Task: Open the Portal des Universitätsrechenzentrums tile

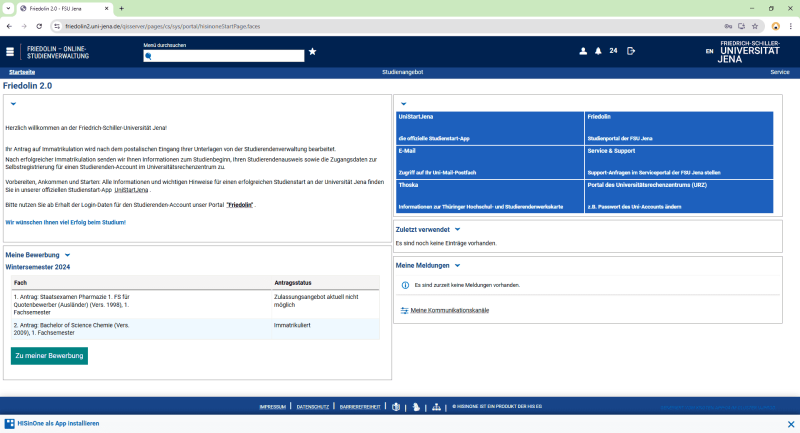Action: [679, 196]
